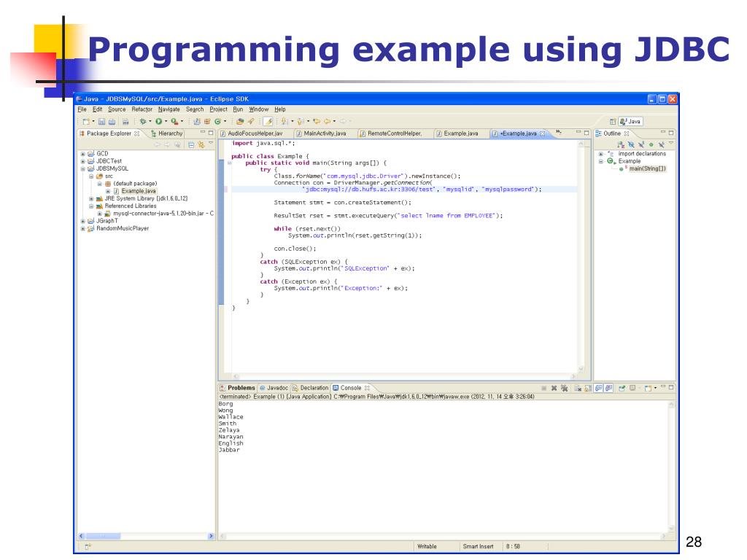The height and width of the screenshot is (560, 747).
Task: Click the Pin Console icon
Action: (x=622, y=388)
